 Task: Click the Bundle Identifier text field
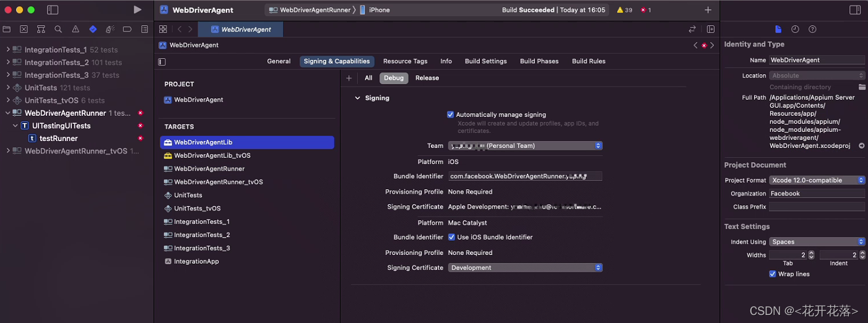click(x=525, y=176)
